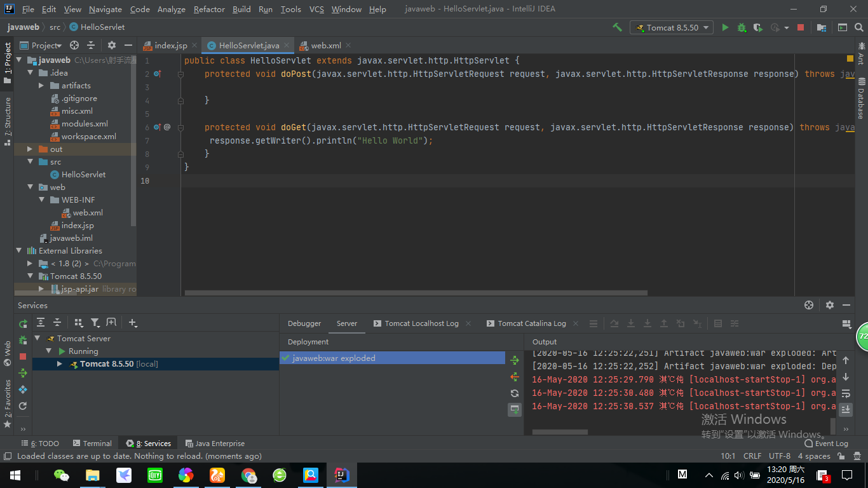
Task: Run with Coverage from the top toolbar
Action: coord(757,27)
